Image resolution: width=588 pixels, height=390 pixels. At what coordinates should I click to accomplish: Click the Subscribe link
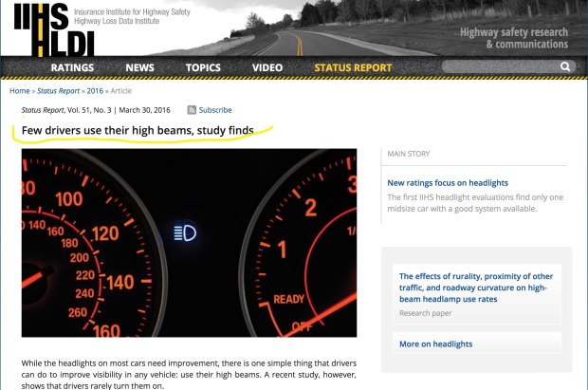(215, 110)
